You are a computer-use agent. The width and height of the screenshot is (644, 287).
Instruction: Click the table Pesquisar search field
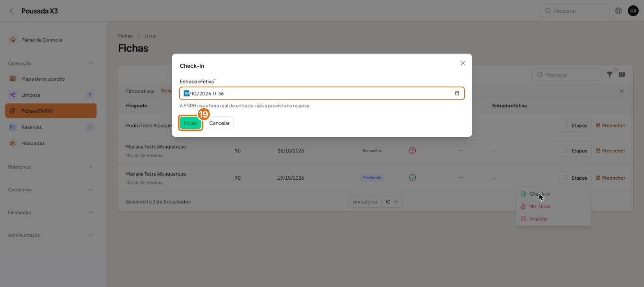point(567,75)
